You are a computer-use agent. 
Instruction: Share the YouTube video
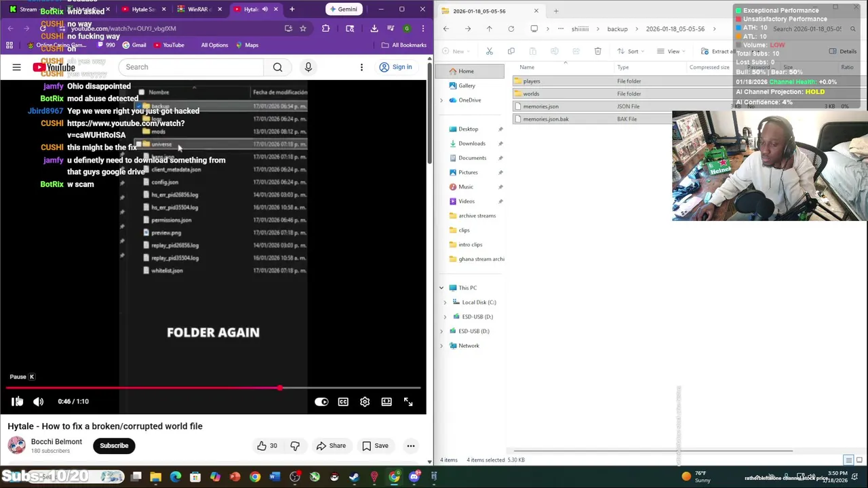(330, 446)
